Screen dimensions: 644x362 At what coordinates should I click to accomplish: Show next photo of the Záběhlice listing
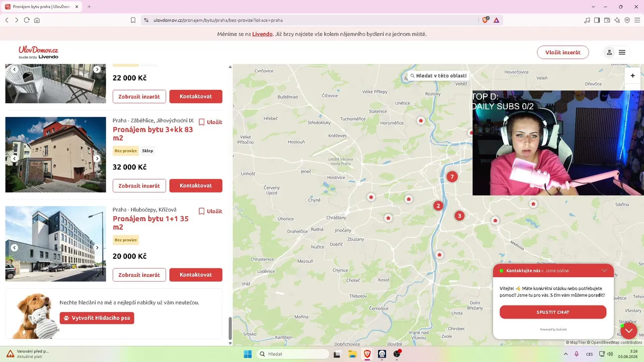click(x=97, y=158)
